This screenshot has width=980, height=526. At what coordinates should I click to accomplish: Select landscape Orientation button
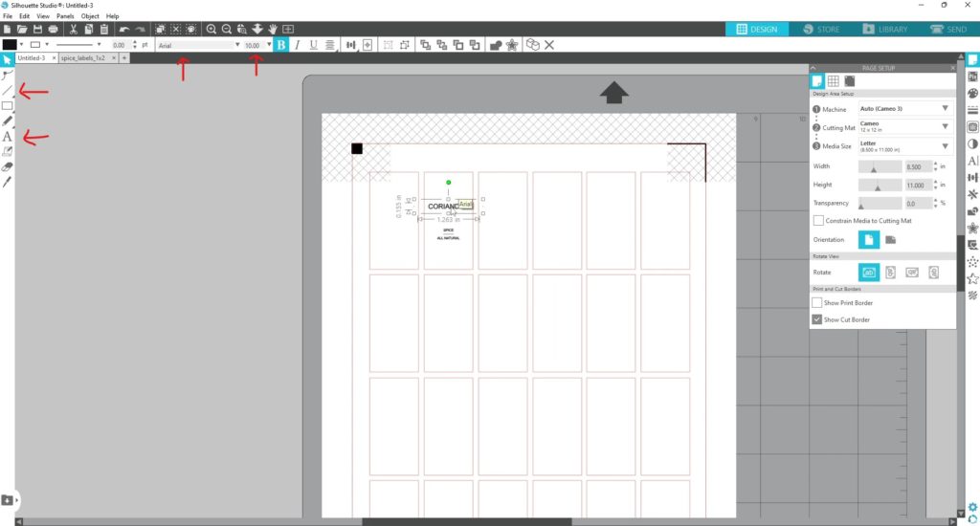point(891,240)
